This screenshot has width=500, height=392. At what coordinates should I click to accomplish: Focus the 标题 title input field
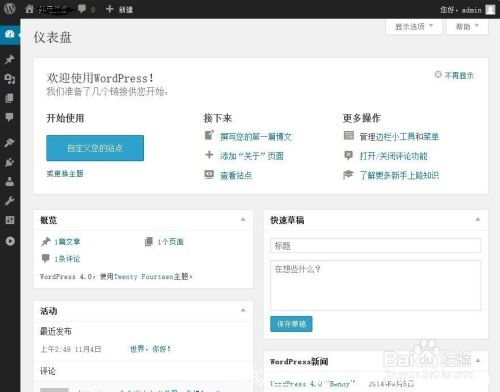pyautogui.click(x=376, y=246)
